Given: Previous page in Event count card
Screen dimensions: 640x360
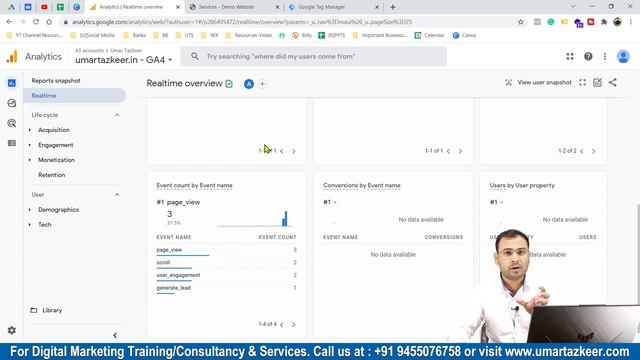Looking at the screenshot, I should 282,324.
